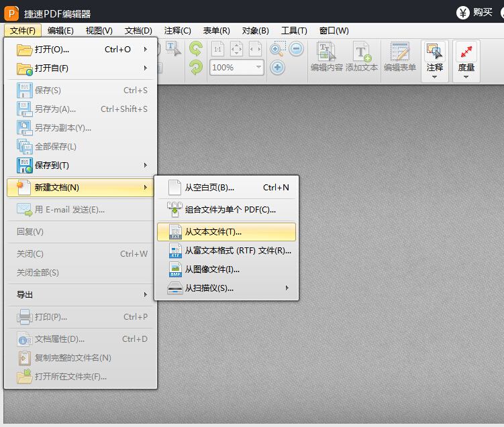Screen dimensions: 504x427
Task: Select 新建文档(N) menu item
Action: (x=81, y=188)
